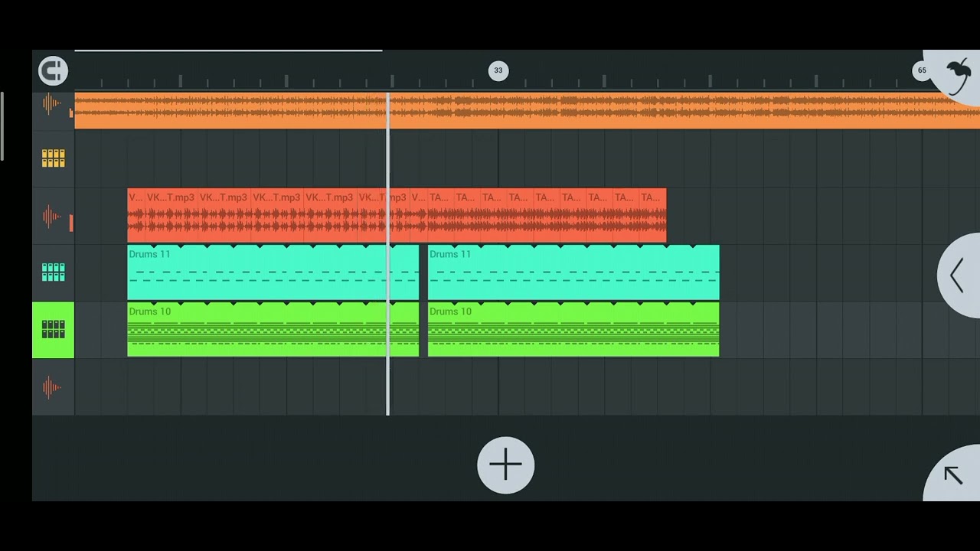
Task: Tap the diagonal arrow button in corner
Action: click(952, 475)
